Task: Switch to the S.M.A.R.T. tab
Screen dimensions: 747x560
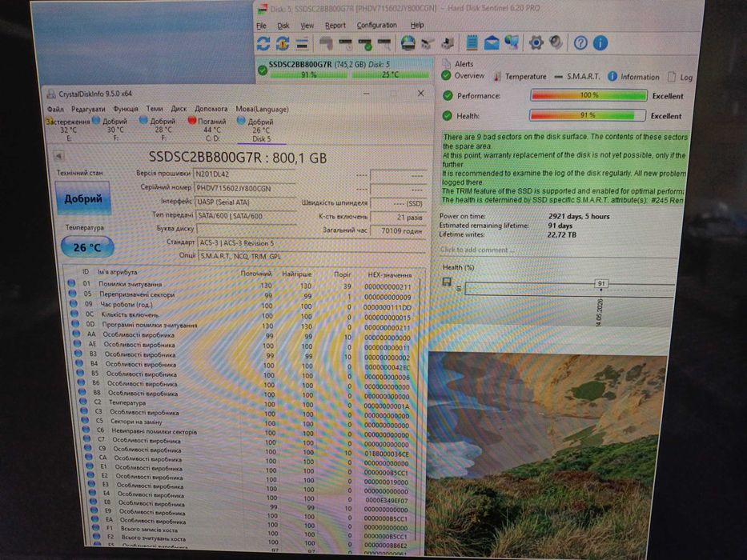Action: tap(577, 76)
